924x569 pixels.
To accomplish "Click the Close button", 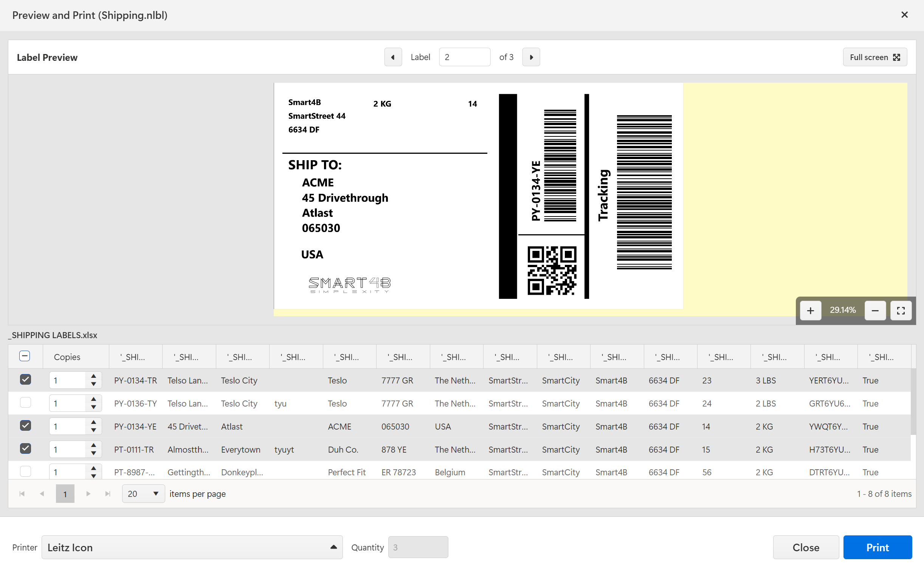I will pos(806,547).
